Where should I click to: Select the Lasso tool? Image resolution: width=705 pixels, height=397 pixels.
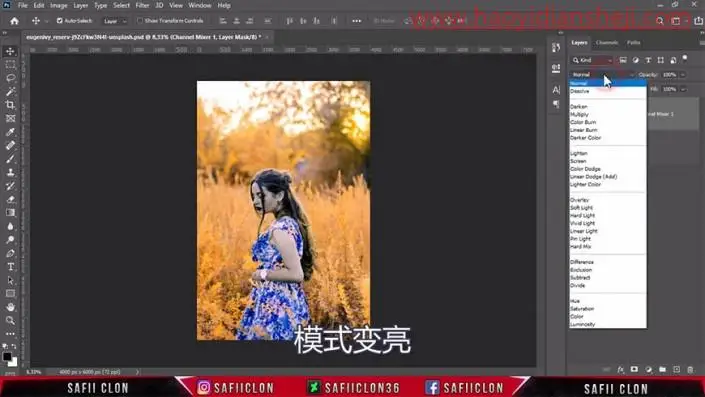pos(10,78)
